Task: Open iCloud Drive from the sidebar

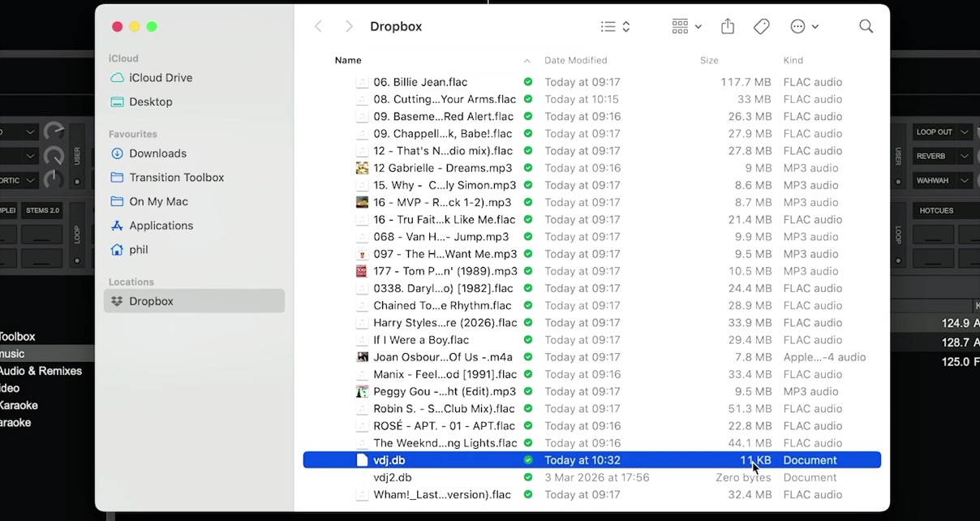Action: point(158,77)
